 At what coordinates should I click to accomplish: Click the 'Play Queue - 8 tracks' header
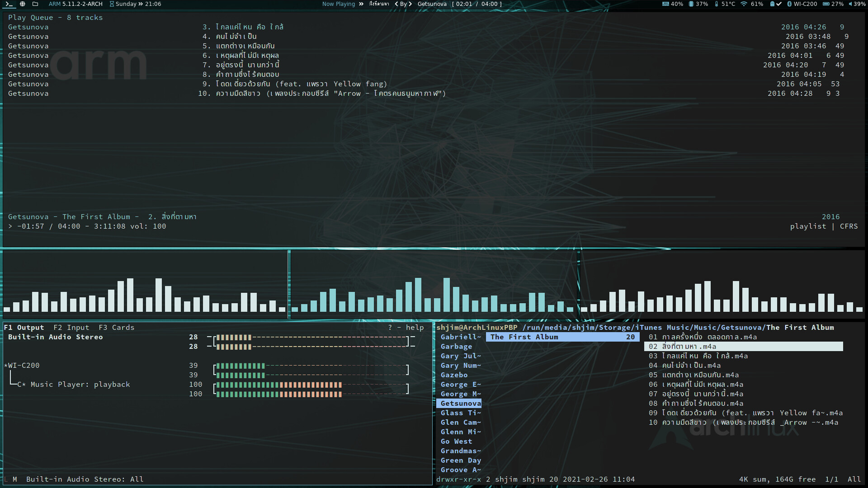click(56, 18)
